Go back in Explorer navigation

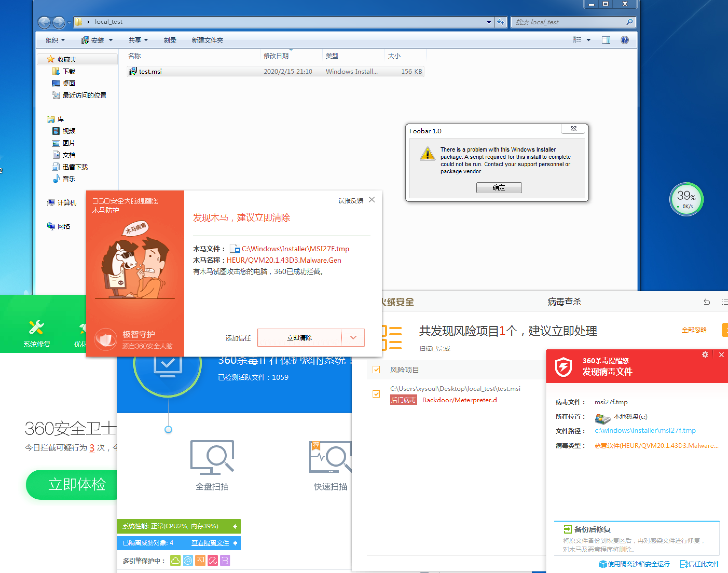click(x=44, y=22)
